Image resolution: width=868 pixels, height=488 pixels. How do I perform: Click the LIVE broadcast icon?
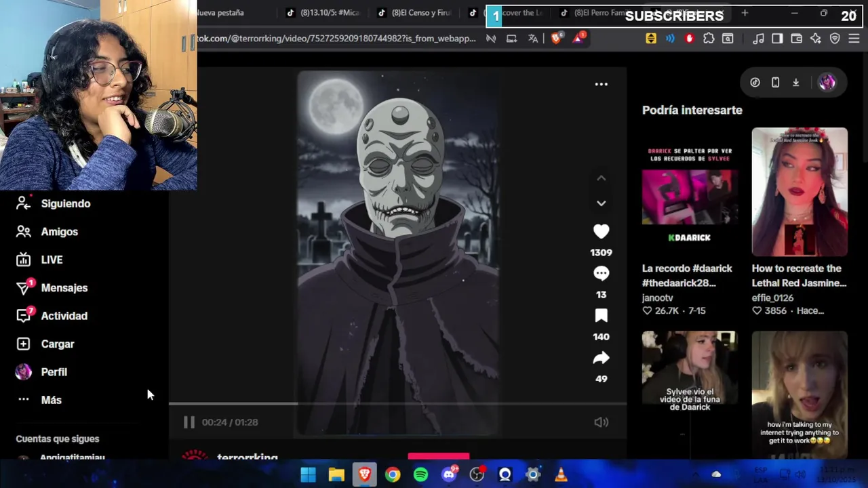click(x=23, y=260)
